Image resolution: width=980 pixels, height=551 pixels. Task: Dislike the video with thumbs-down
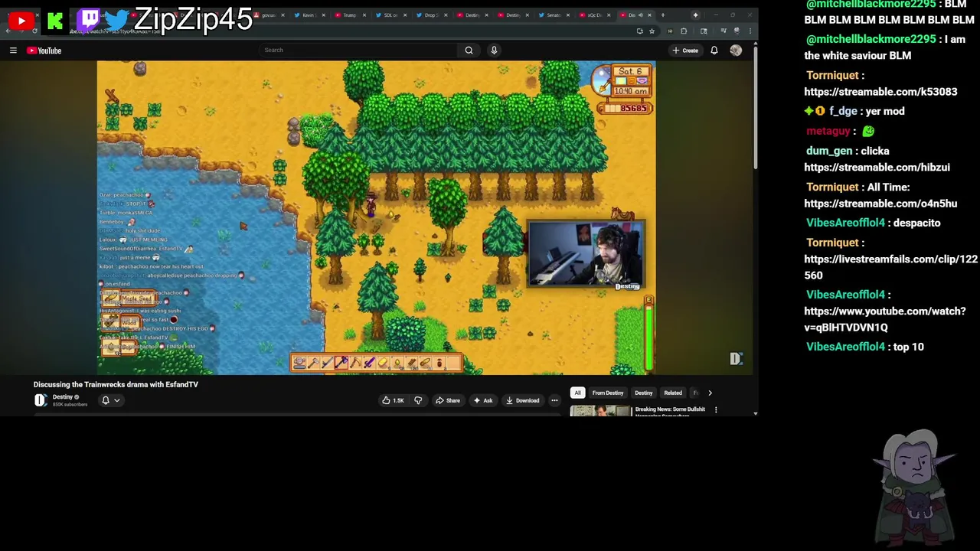(418, 400)
